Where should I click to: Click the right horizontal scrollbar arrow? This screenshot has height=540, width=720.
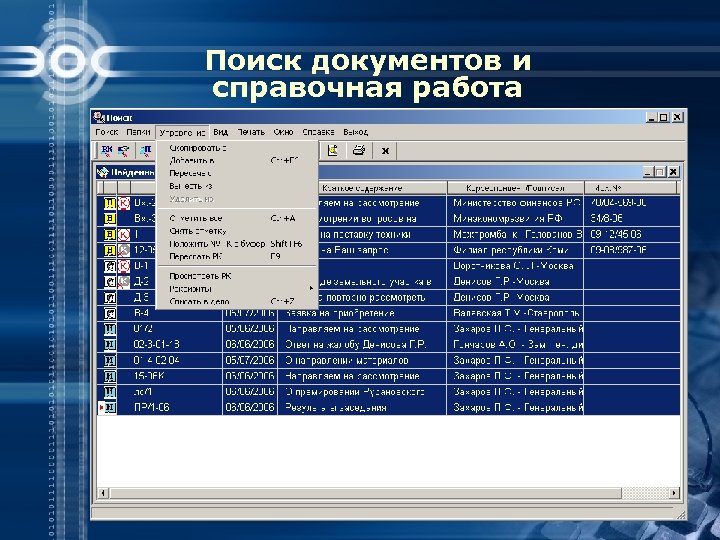pos(674,493)
